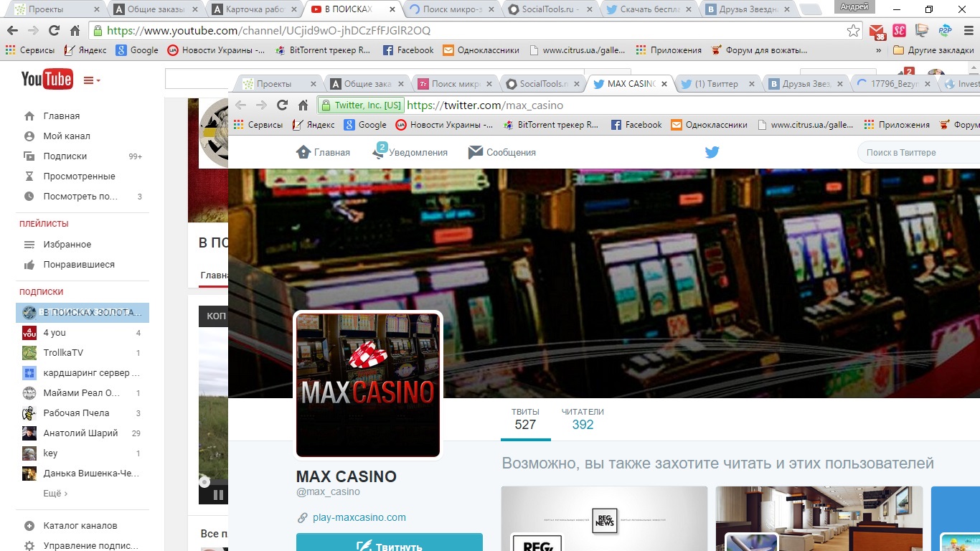Reload the Twitter page

(x=282, y=105)
